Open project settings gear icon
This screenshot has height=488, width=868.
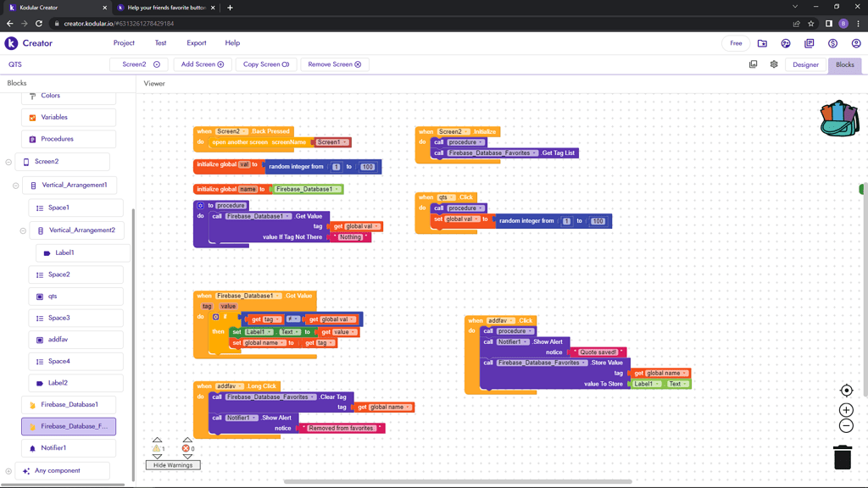point(774,64)
